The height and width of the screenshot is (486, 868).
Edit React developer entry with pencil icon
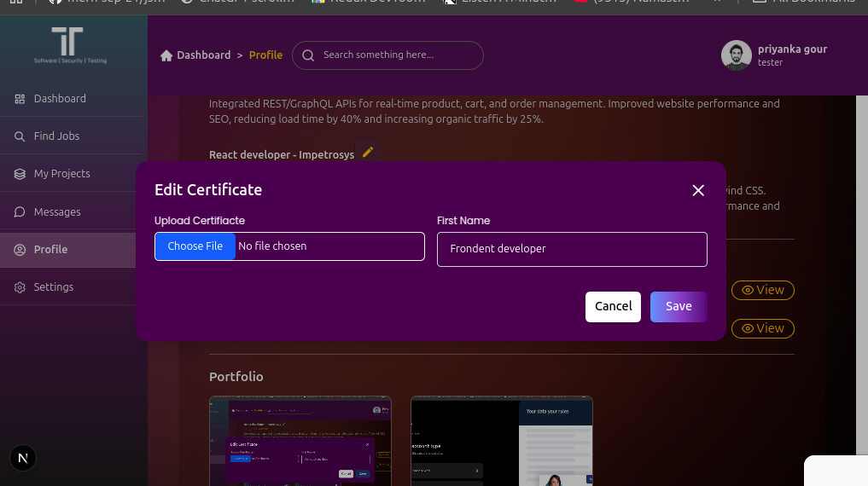coord(368,153)
